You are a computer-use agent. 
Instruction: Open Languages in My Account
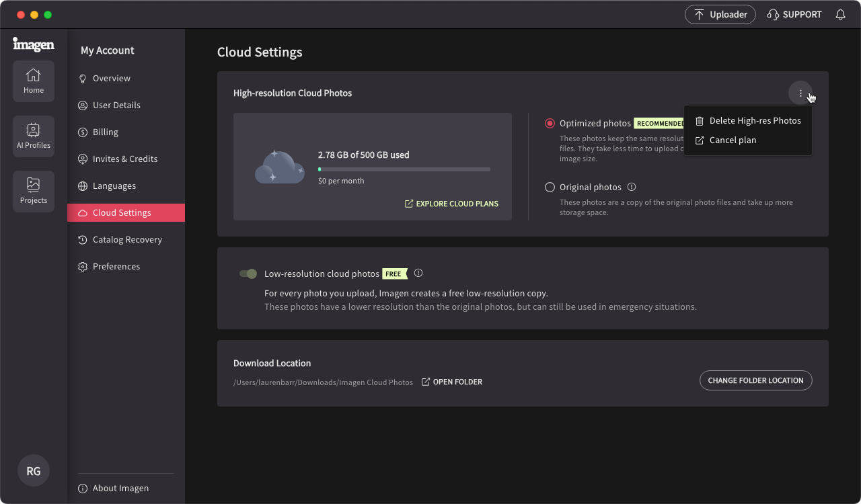coord(126,185)
